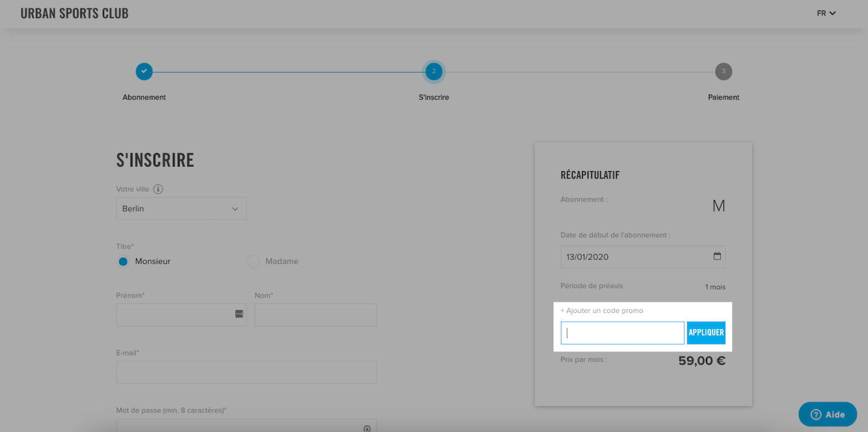Screen dimensions: 868x432
Task: Click the Urban Sports Club logo
Action: click(74, 13)
